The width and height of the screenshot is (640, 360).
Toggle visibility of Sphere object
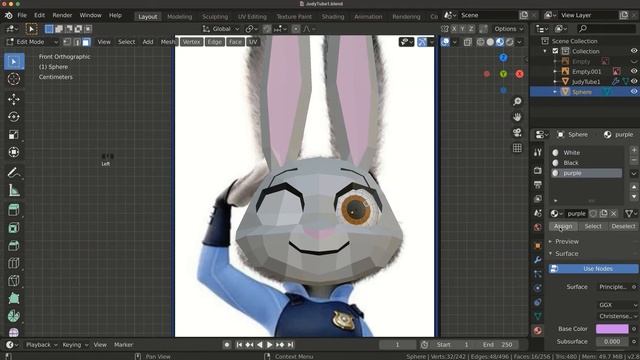(633, 92)
